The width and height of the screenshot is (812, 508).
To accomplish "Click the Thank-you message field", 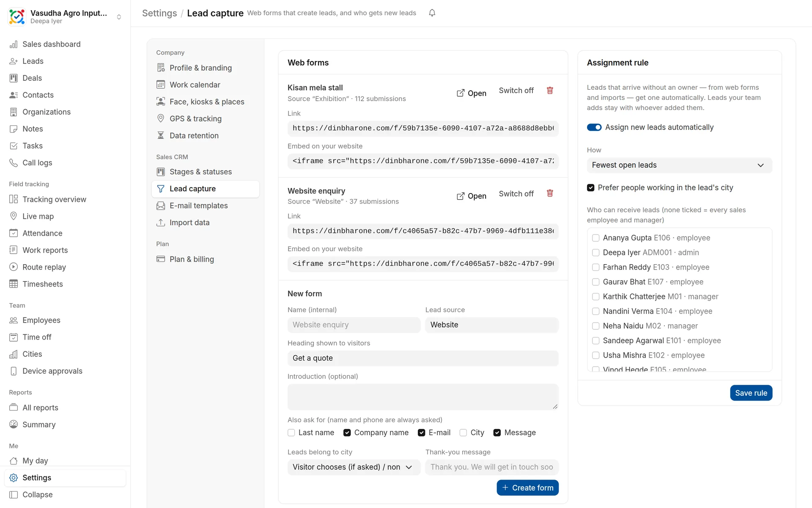I will point(492,467).
